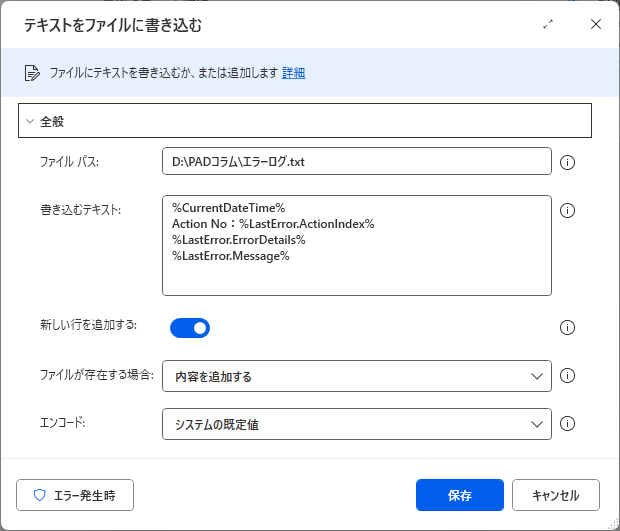Click into ファイル パス input field
Screen dimensions: 620x531
tap(357, 161)
